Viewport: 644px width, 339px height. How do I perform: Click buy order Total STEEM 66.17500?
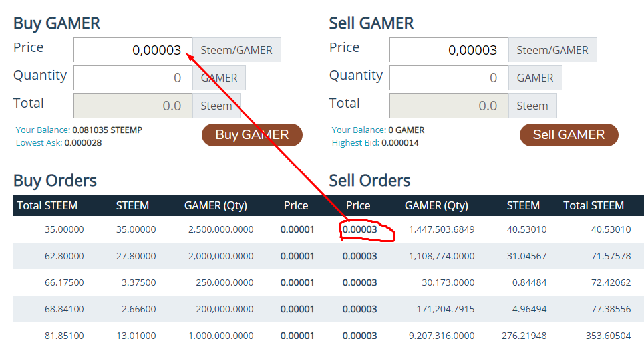[64, 282]
